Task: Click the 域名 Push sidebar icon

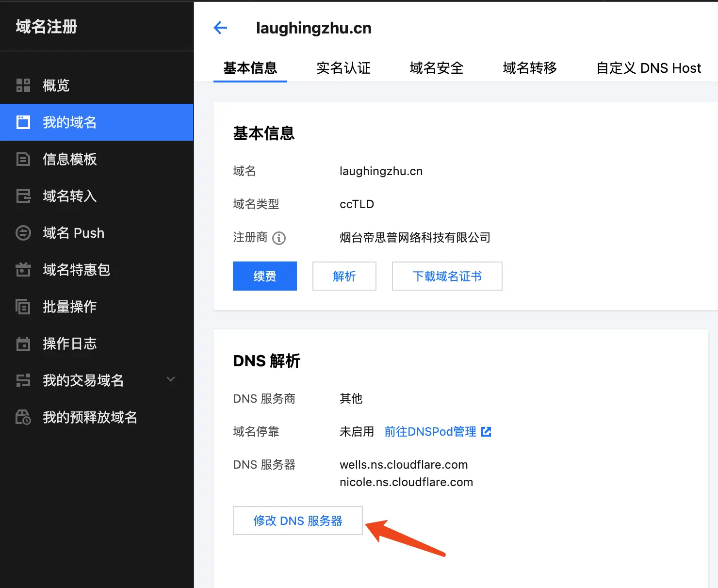Action: pos(23,233)
